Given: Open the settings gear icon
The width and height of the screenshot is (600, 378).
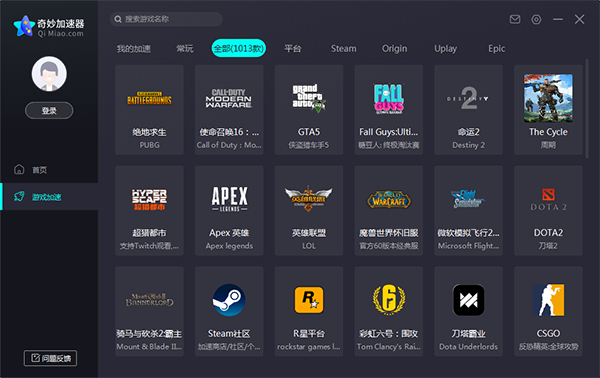Looking at the screenshot, I should (536, 20).
